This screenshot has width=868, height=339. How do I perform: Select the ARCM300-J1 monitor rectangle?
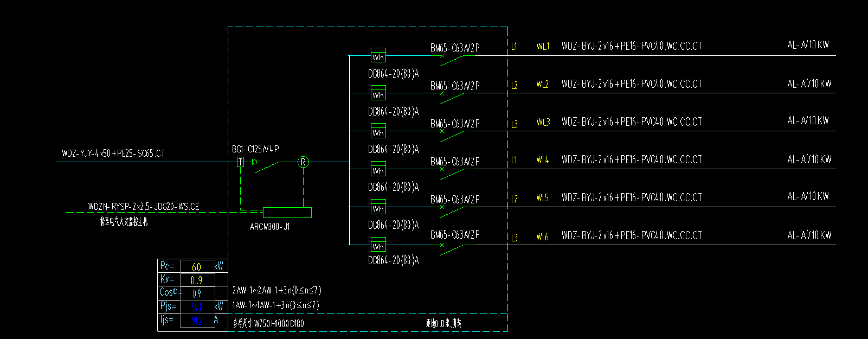click(x=287, y=213)
